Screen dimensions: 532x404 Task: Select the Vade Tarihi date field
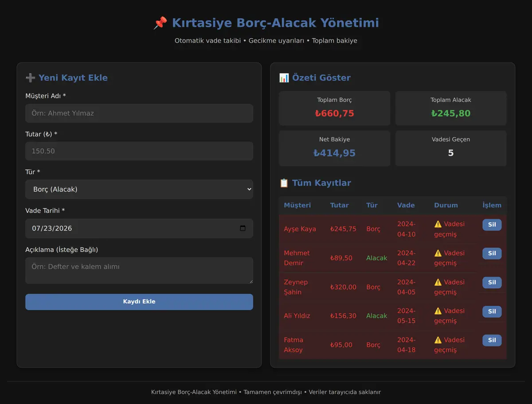click(139, 228)
